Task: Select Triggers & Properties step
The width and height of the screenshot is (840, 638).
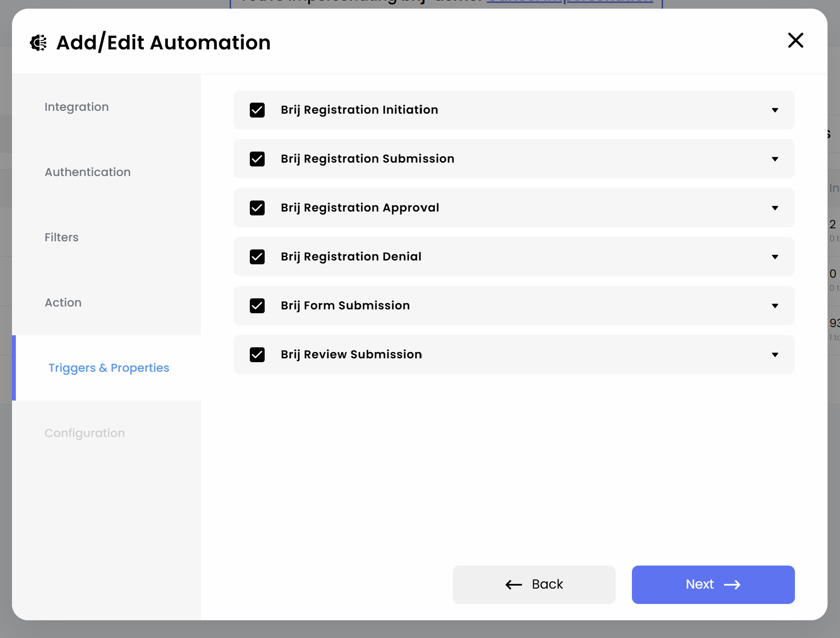Action: click(109, 368)
